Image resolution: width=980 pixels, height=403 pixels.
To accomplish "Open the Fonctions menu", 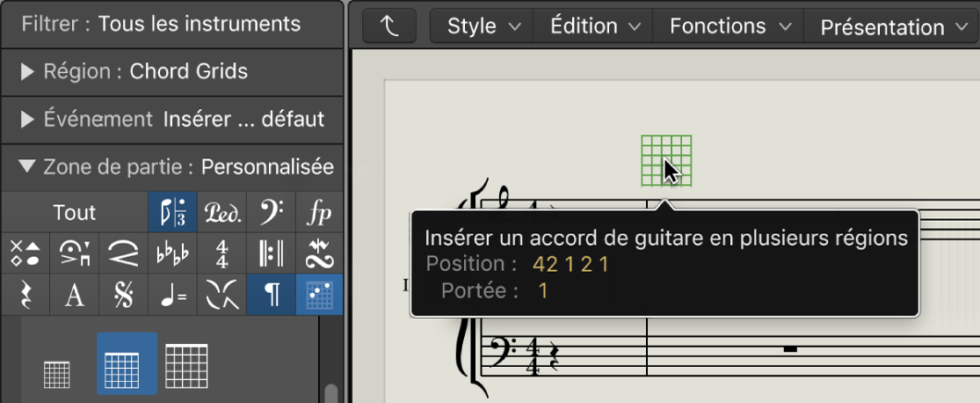I will click(x=730, y=26).
